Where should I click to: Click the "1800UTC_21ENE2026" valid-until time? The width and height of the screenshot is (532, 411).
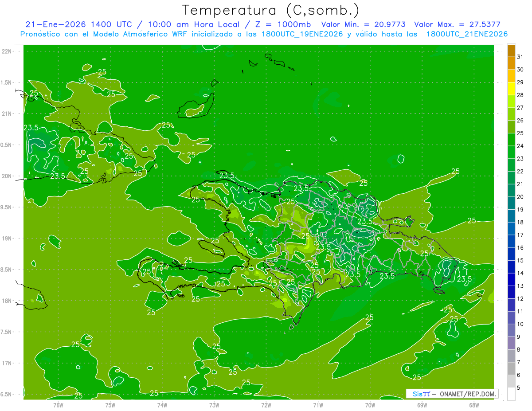[x=467, y=34]
